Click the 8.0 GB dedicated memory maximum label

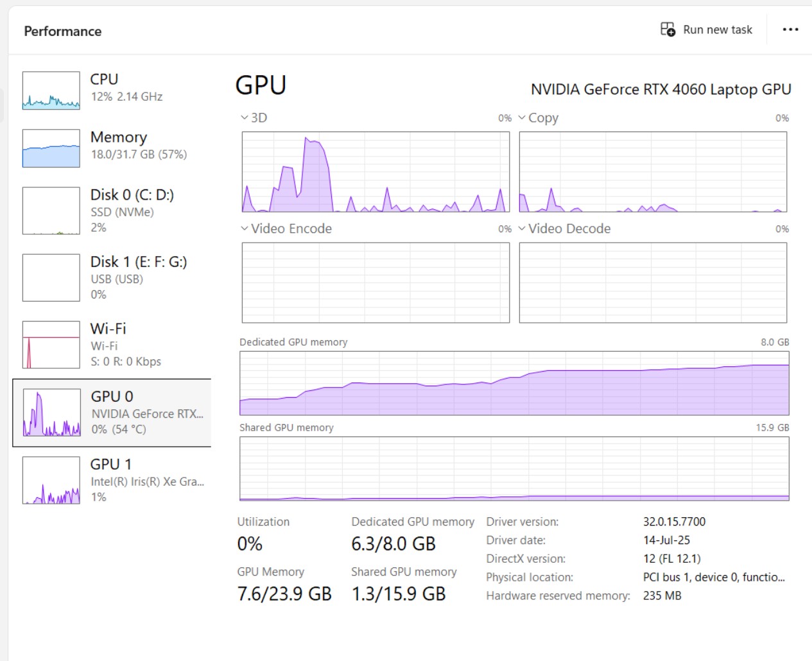point(775,342)
